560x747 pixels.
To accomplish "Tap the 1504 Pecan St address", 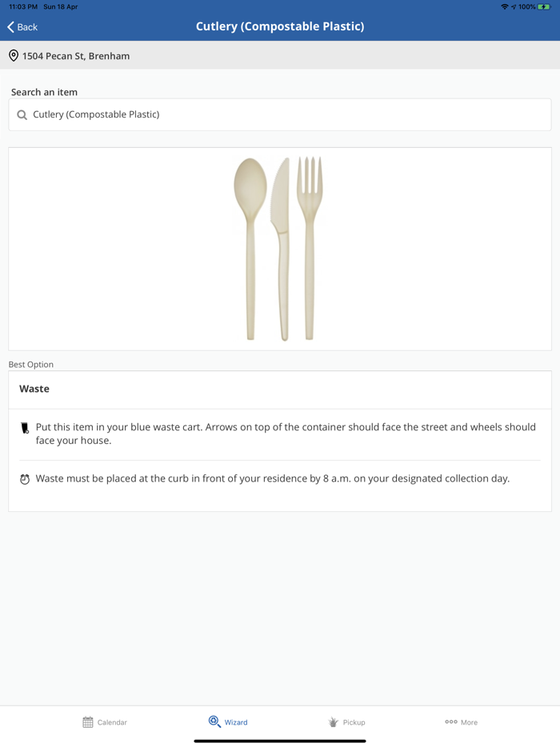I will click(x=76, y=56).
